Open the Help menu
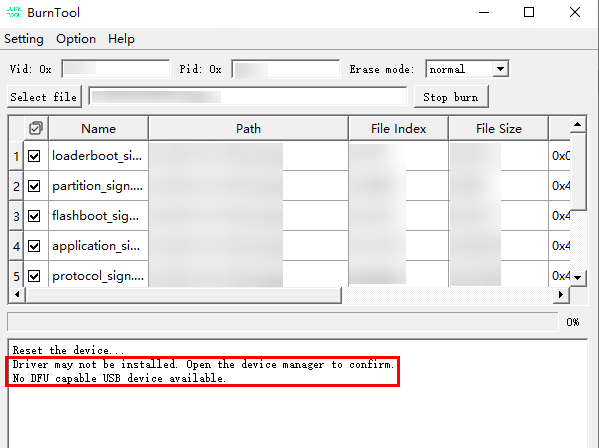 pyautogui.click(x=121, y=39)
